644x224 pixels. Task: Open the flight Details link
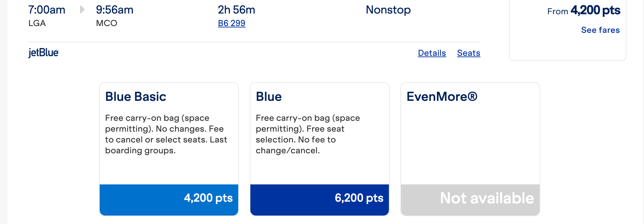click(x=432, y=53)
